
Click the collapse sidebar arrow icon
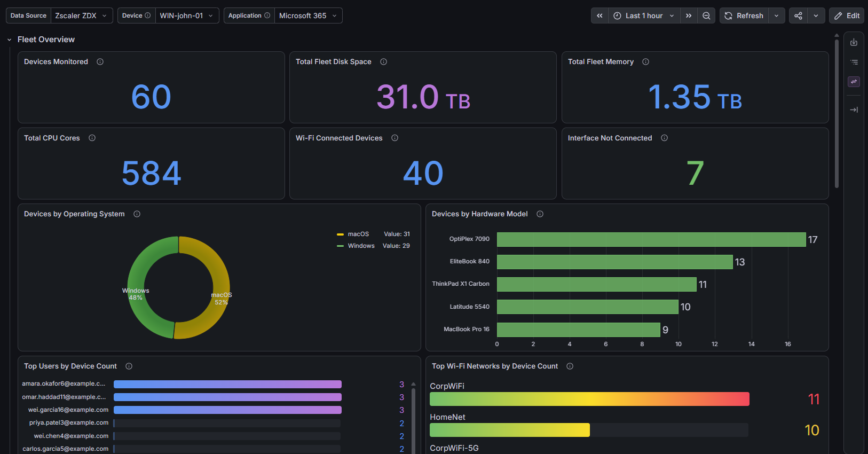(854, 109)
